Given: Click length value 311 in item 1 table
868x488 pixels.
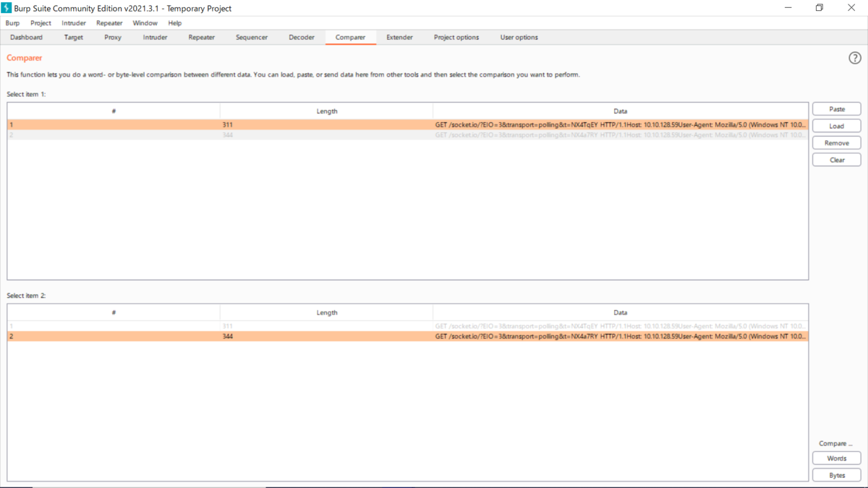Looking at the screenshot, I should point(228,125).
